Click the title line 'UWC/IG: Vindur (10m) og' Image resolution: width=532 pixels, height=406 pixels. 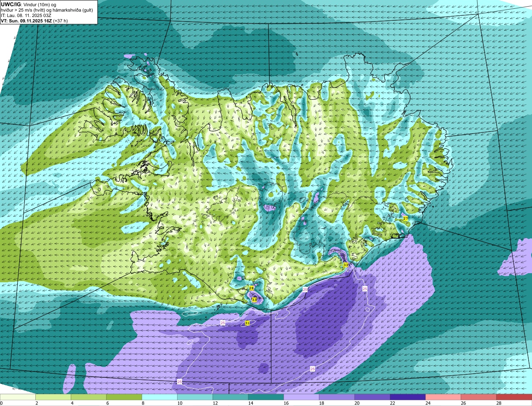29,4
